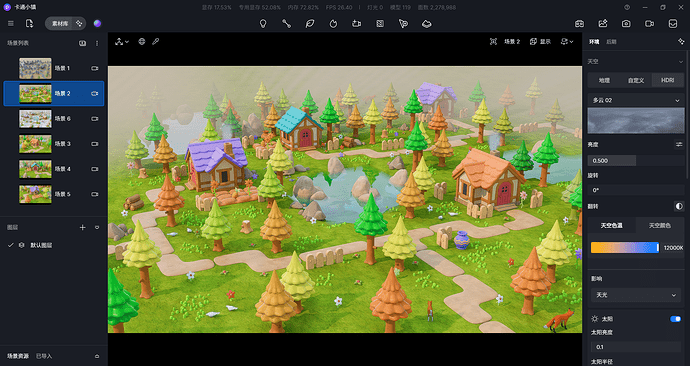This screenshot has height=366, width=690.
Task: Select the scatter brush tool icon
Action: pyautogui.click(x=403, y=24)
